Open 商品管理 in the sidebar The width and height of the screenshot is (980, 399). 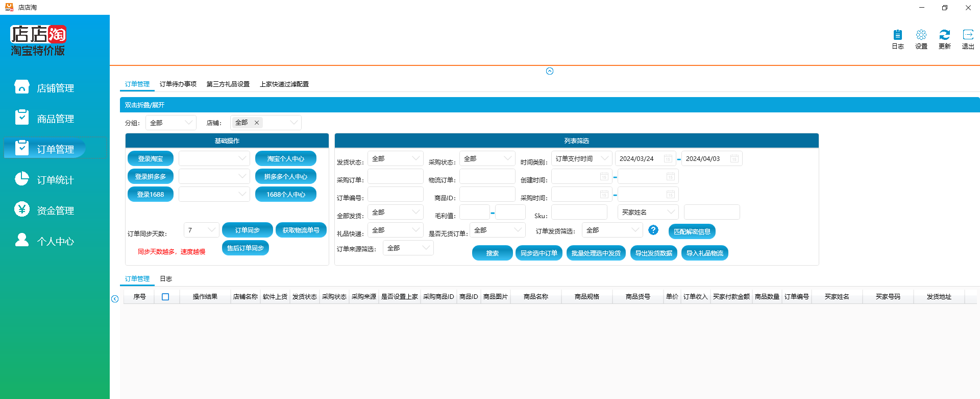pos(45,119)
